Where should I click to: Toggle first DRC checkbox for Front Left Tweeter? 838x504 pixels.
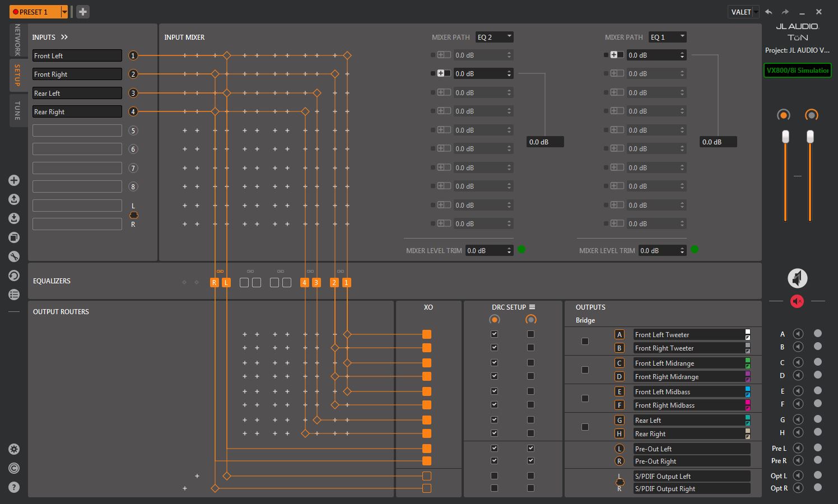tap(494, 334)
